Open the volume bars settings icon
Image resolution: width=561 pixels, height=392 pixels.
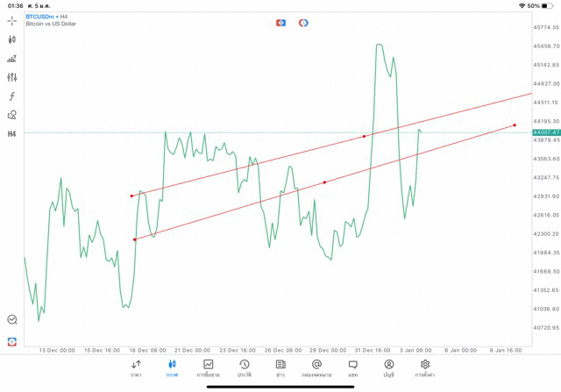[12, 59]
